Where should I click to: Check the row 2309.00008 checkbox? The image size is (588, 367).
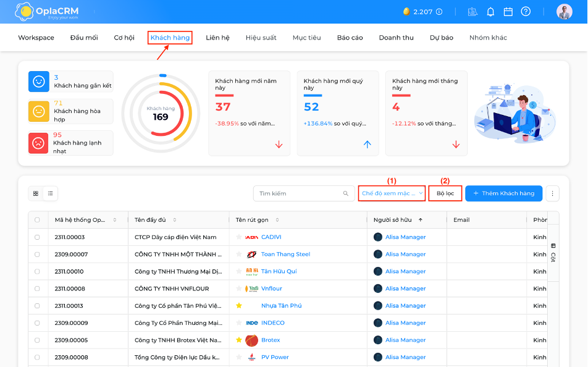(x=37, y=357)
